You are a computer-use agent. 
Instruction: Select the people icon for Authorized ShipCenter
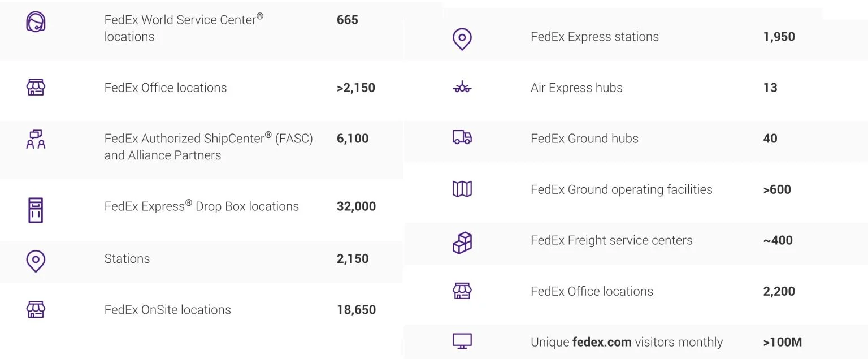(36, 139)
